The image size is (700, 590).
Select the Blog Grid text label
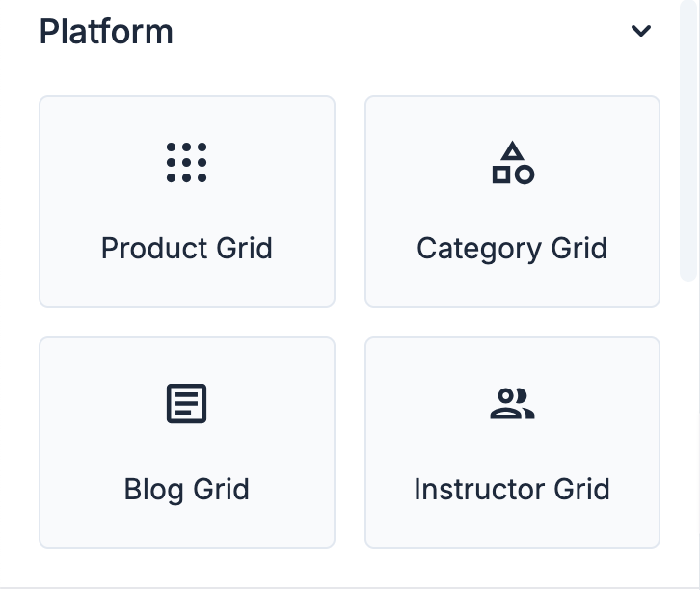pos(186,489)
